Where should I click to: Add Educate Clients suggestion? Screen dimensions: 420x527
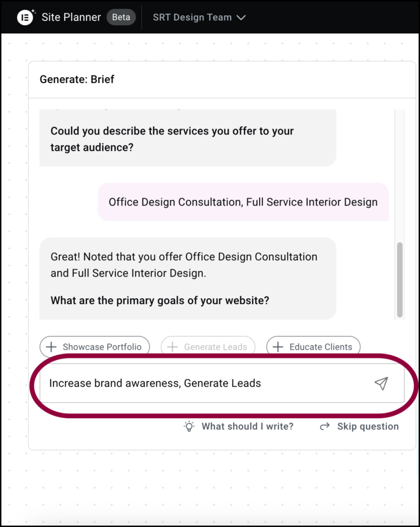click(313, 346)
